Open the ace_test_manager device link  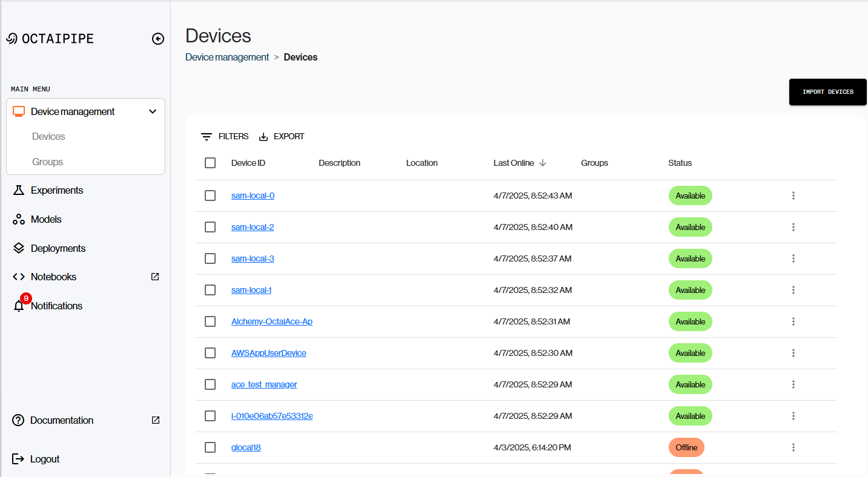point(264,384)
